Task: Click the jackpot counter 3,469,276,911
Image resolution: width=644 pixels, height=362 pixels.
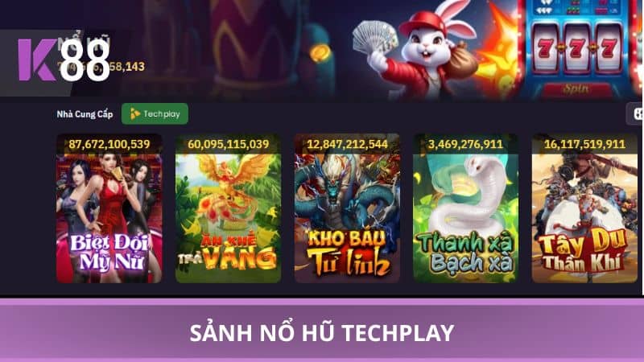Action: point(465,144)
